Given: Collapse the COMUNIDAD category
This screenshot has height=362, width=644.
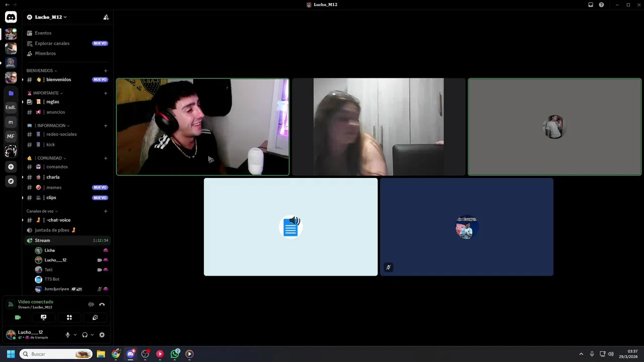Looking at the screenshot, I should 46,158.
